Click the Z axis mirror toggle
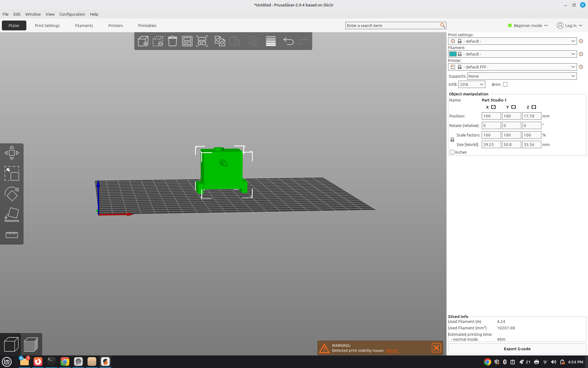The image size is (588, 368). [x=534, y=107]
